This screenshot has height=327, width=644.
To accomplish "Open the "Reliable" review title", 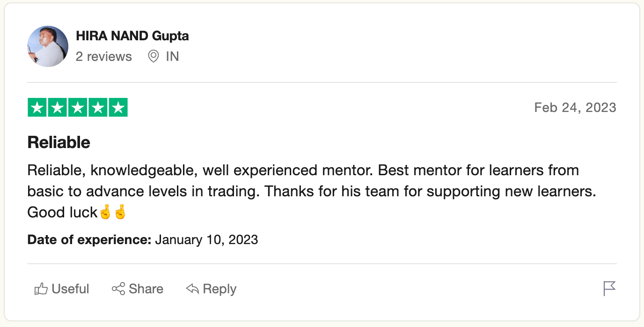I will [59, 142].
